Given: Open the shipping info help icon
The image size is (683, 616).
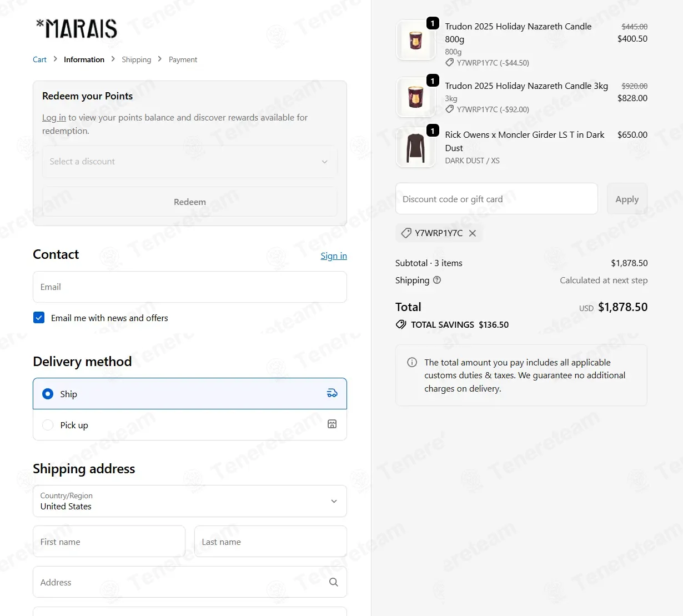Looking at the screenshot, I should coord(437,280).
